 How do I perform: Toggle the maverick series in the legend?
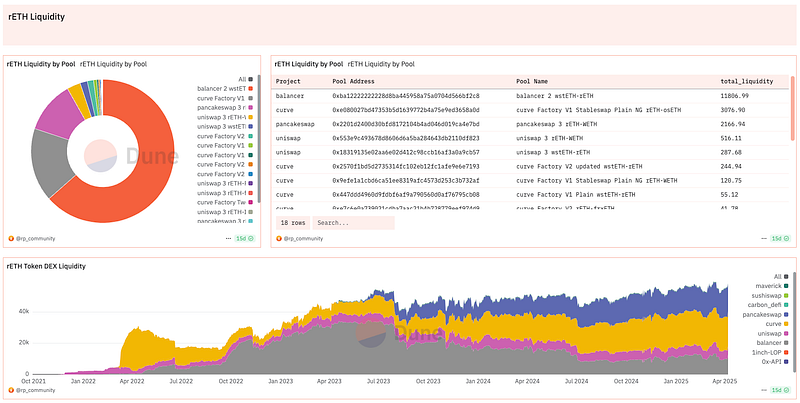(770, 286)
